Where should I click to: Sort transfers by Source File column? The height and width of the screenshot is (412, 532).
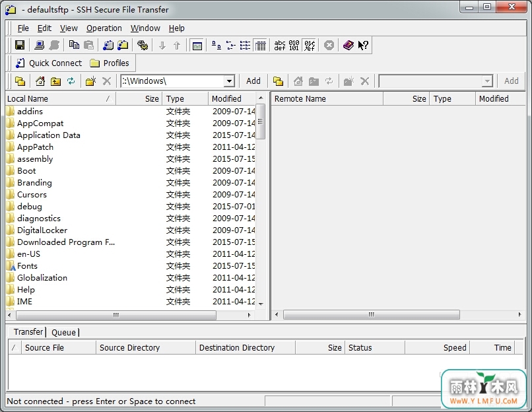pyautogui.click(x=58, y=347)
